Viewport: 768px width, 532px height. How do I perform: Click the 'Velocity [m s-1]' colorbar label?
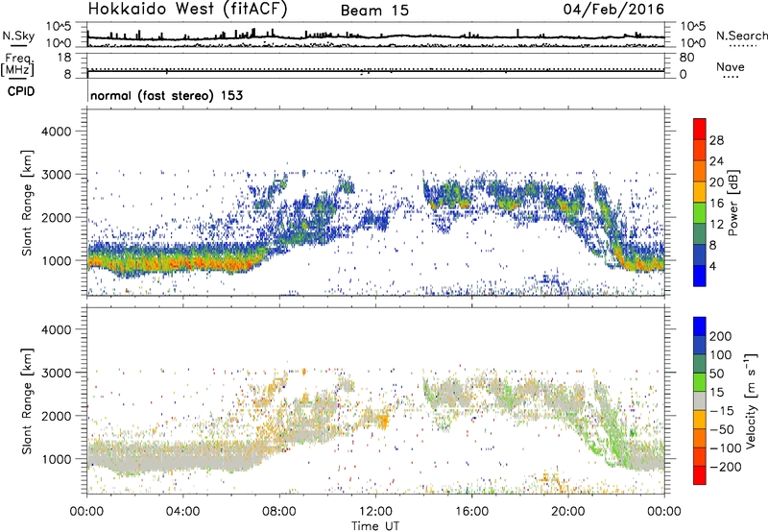(x=750, y=400)
